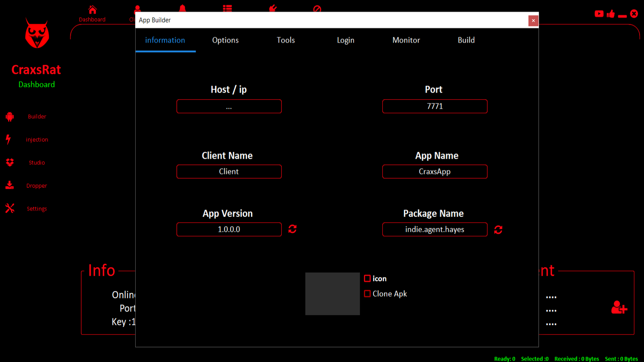The image size is (644, 362).
Task: Open the YouTube icon at top right
Action: click(599, 14)
